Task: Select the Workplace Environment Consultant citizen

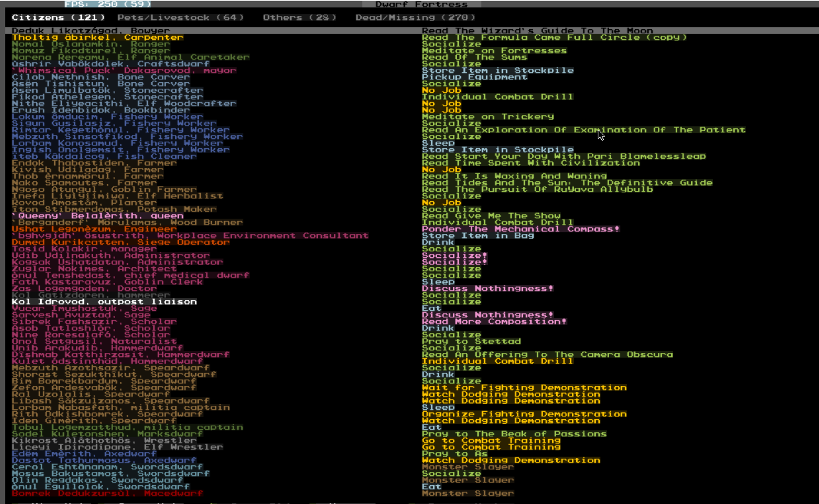Action: 190,235
